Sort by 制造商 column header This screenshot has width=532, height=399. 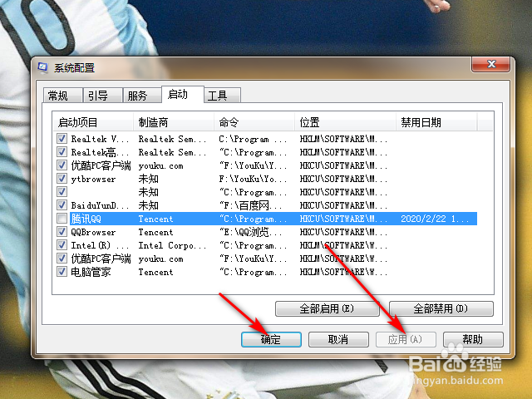coord(174,122)
